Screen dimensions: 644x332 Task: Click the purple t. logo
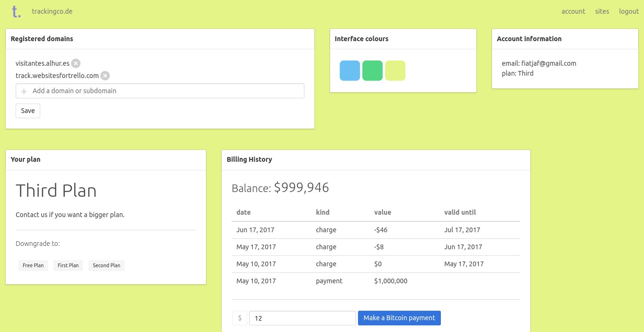tap(17, 12)
